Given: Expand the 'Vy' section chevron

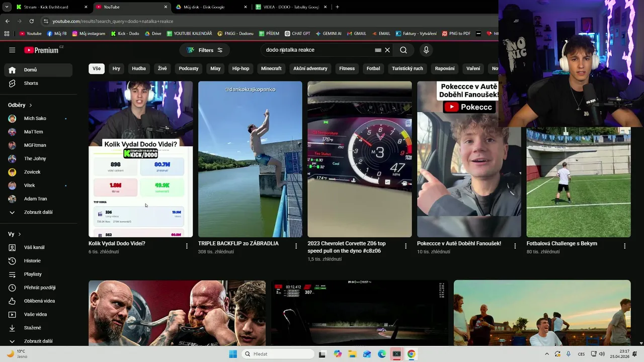Looking at the screenshot, I should [x=20, y=234].
